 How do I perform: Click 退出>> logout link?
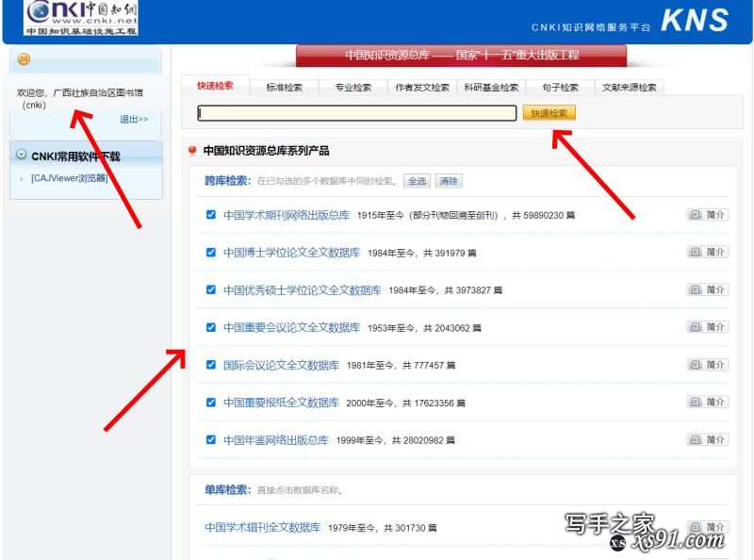(x=134, y=120)
